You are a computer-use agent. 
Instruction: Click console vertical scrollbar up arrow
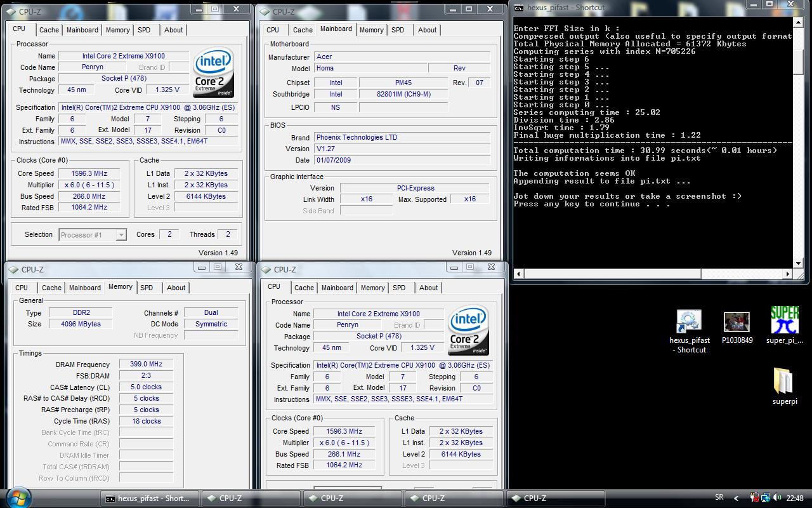coord(799,21)
